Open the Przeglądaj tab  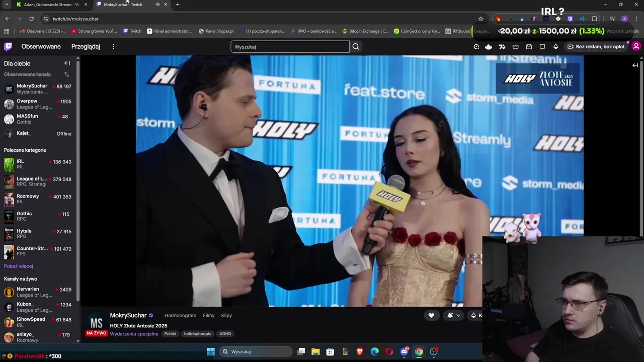86,46
